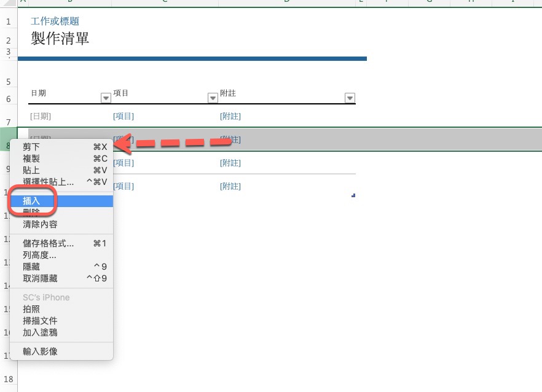
Task: Click the 製作清單 heading cell
Action: (x=60, y=38)
